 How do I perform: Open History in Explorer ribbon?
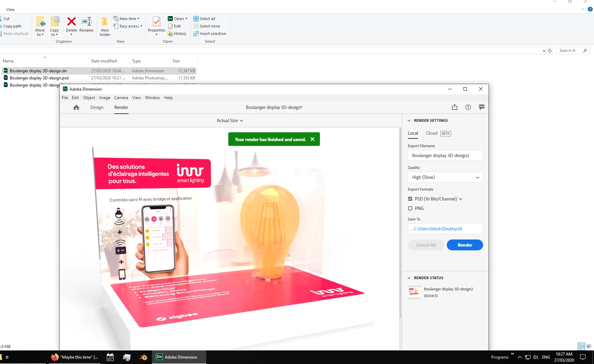pyautogui.click(x=177, y=34)
